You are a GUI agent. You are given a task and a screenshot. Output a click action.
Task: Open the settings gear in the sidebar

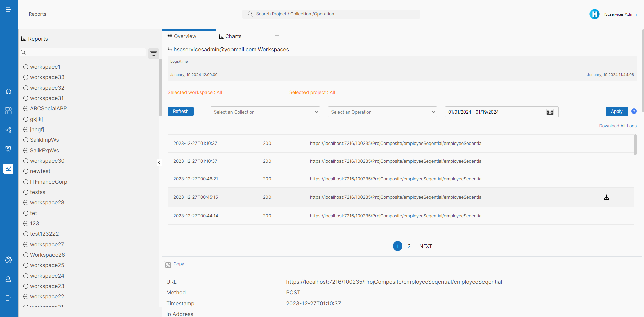[9, 260]
